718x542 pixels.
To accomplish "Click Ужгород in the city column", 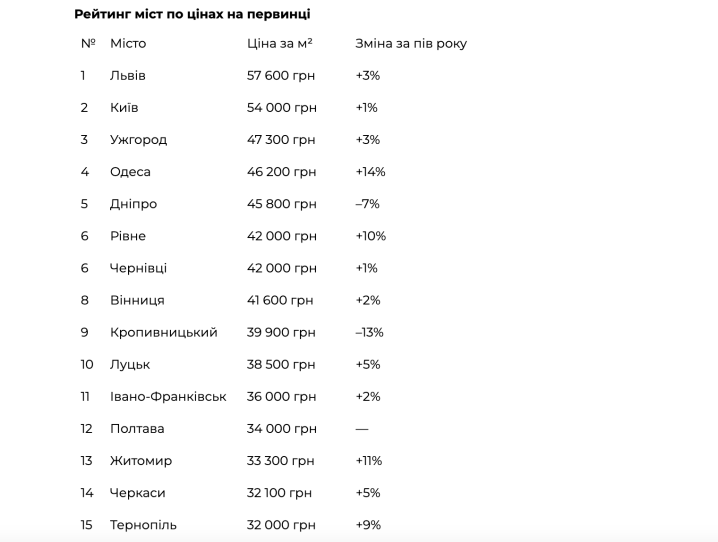I will click(138, 140).
